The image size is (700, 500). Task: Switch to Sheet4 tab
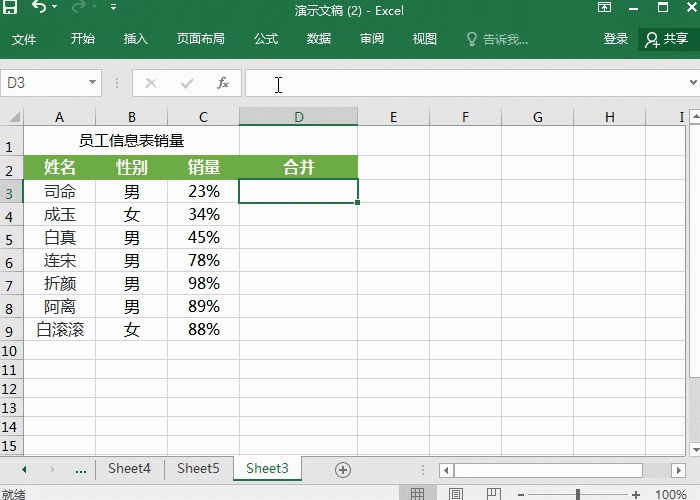point(129,469)
